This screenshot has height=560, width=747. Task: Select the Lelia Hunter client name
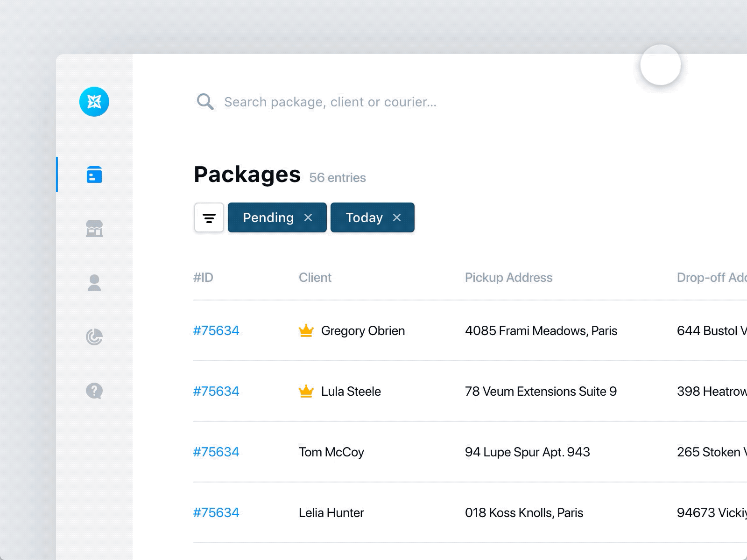331,512
